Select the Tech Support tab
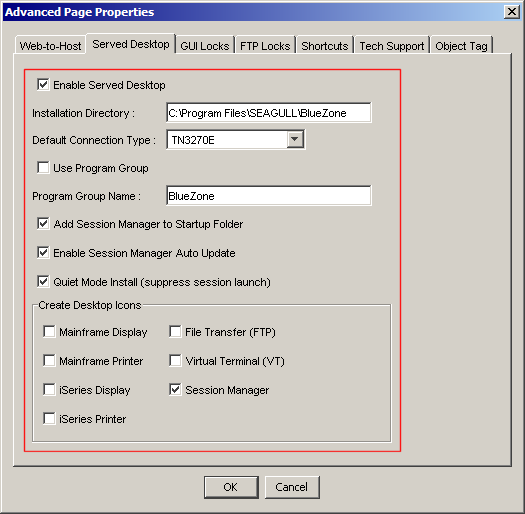This screenshot has height=514, width=525. click(x=392, y=46)
